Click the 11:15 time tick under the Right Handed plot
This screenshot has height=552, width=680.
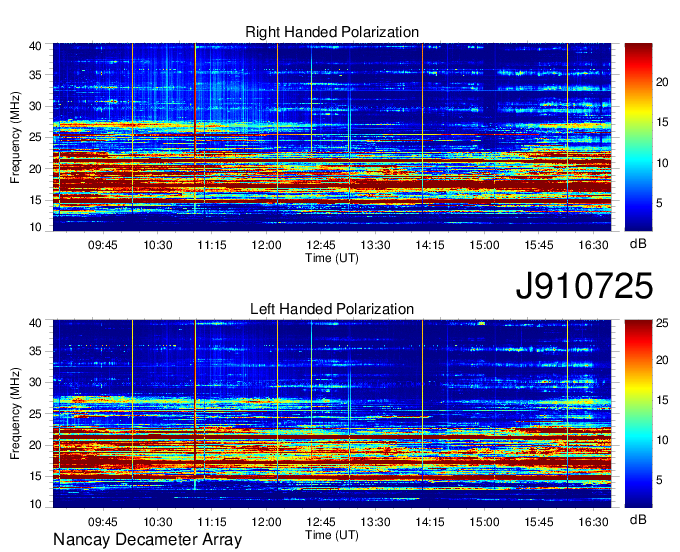(212, 245)
